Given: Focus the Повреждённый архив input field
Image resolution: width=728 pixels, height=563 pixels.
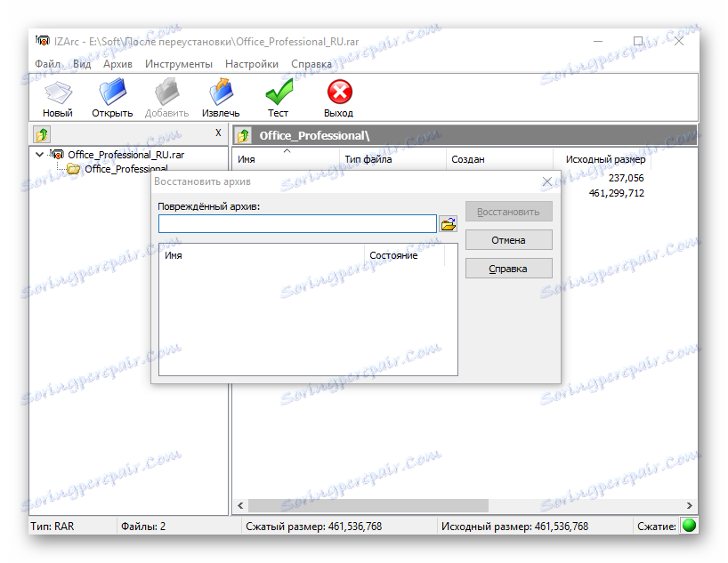Looking at the screenshot, I should coord(297,224).
